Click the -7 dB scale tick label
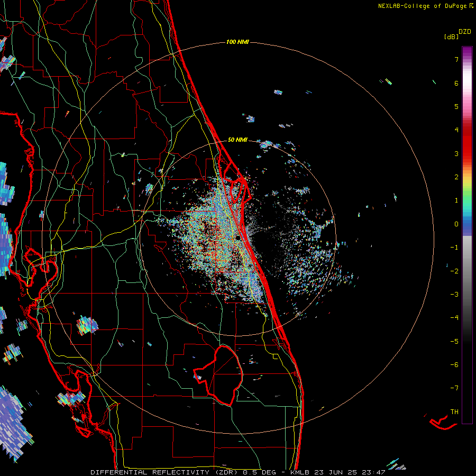The width and height of the screenshot is (476, 476). point(454,388)
